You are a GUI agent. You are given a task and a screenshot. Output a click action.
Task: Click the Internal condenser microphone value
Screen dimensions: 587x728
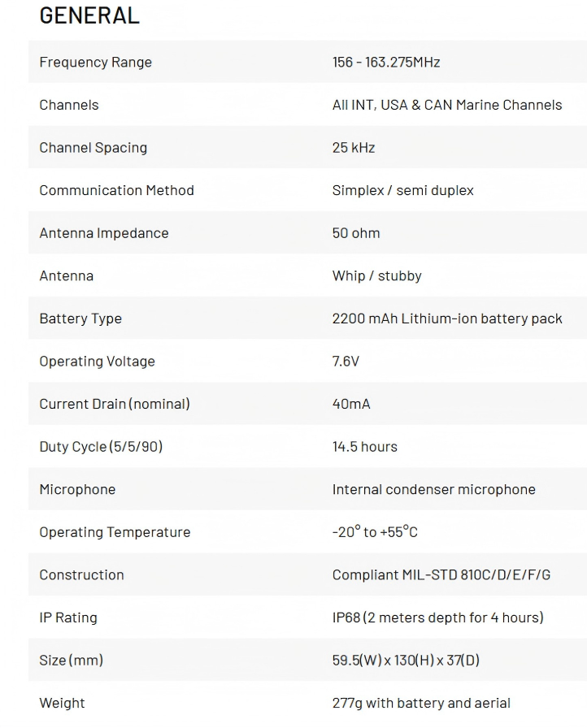click(x=433, y=489)
